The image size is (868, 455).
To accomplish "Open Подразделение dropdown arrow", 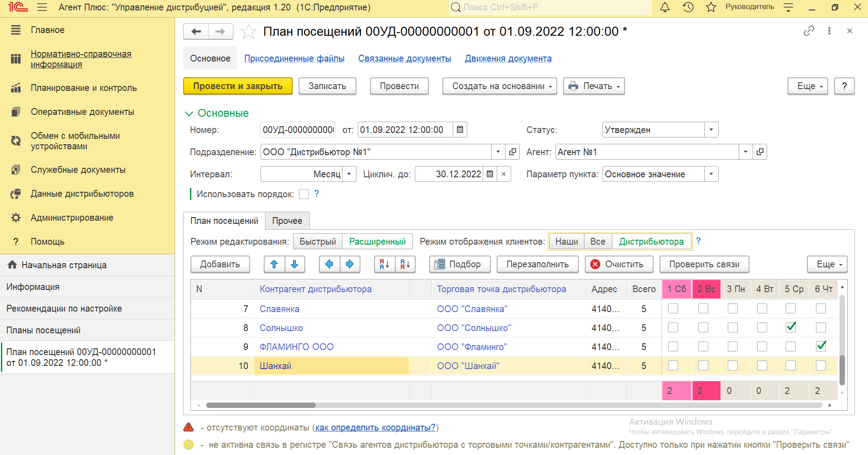I will pos(498,152).
